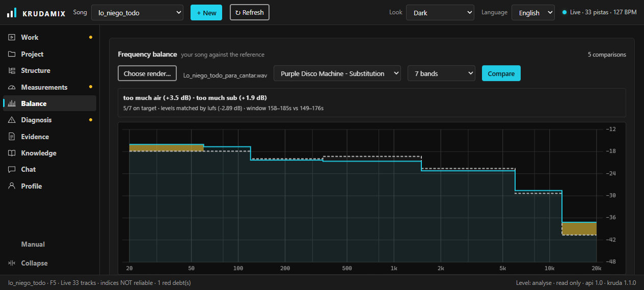Click the Lo_niego_todo_para_cantar.wav filename

pyautogui.click(x=225, y=75)
